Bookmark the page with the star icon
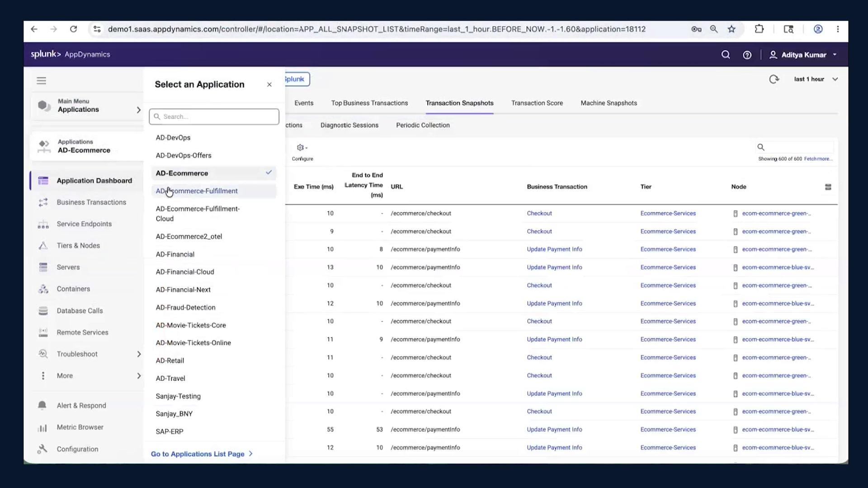Image resolution: width=868 pixels, height=488 pixels. [731, 29]
